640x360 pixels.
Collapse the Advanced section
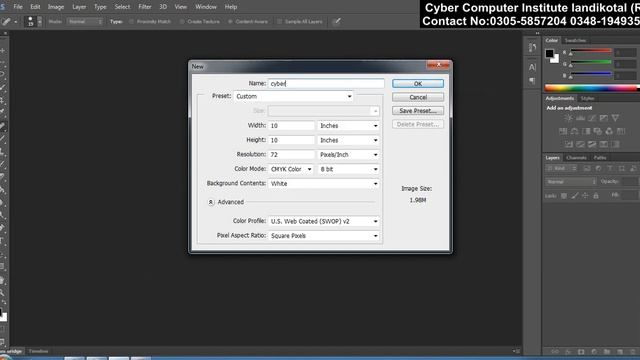(x=211, y=202)
